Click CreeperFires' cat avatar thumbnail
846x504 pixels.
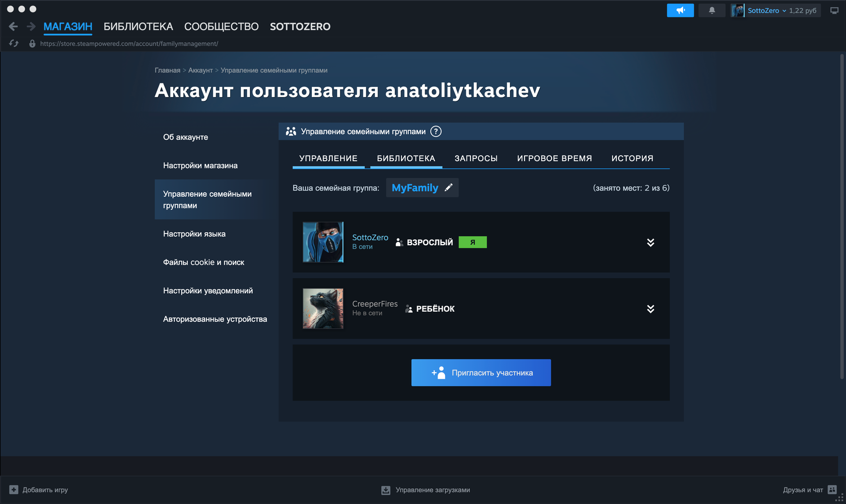pyautogui.click(x=323, y=309)
